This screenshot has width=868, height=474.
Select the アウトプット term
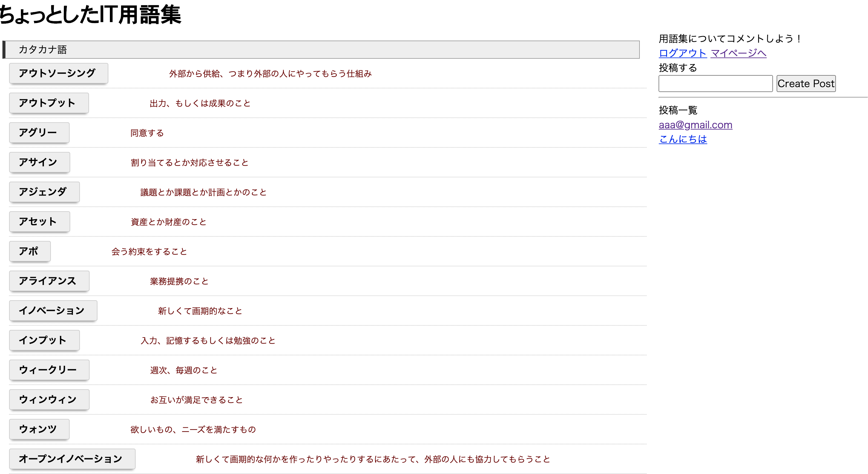click(x=48, y=103)
